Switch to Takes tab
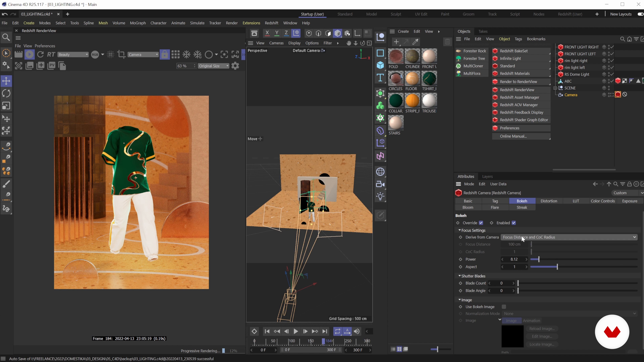Viewport: 644px width, 362px height. [483, 31]
